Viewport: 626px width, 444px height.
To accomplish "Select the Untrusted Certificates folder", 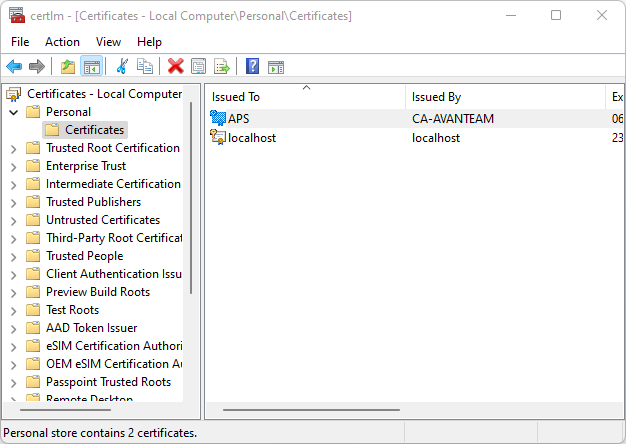I will coord(102,220).
